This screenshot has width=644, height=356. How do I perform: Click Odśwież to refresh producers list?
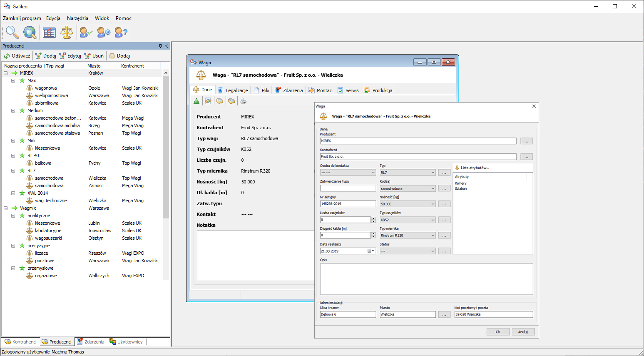[x=17, y=56]
